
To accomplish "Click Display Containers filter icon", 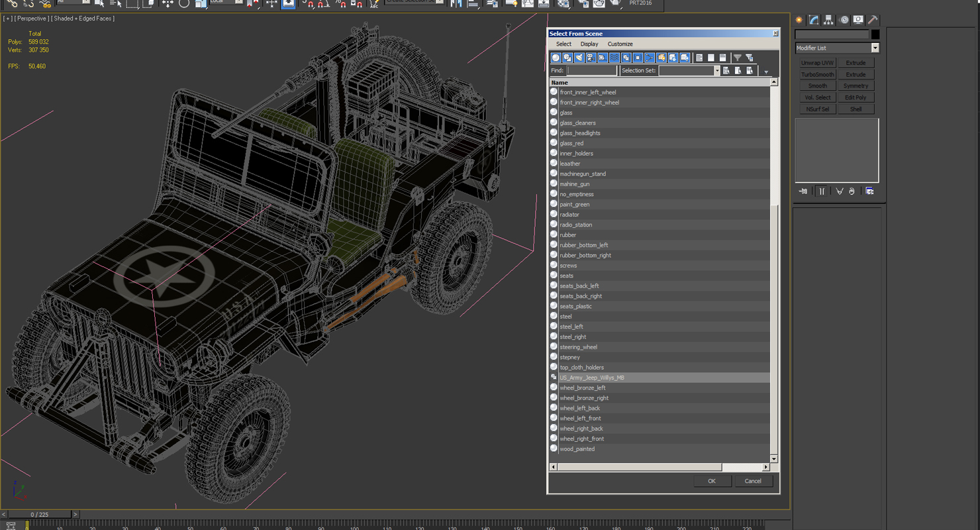I will point(661,58).
